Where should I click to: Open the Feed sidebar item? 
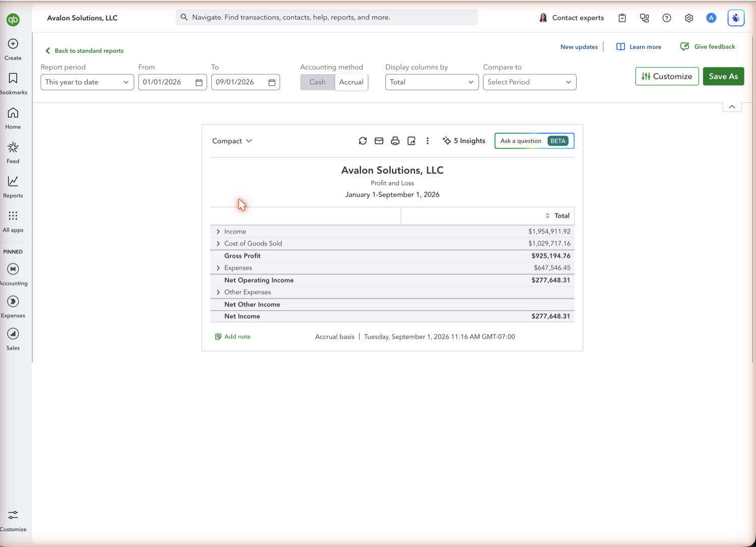(13, 153)
